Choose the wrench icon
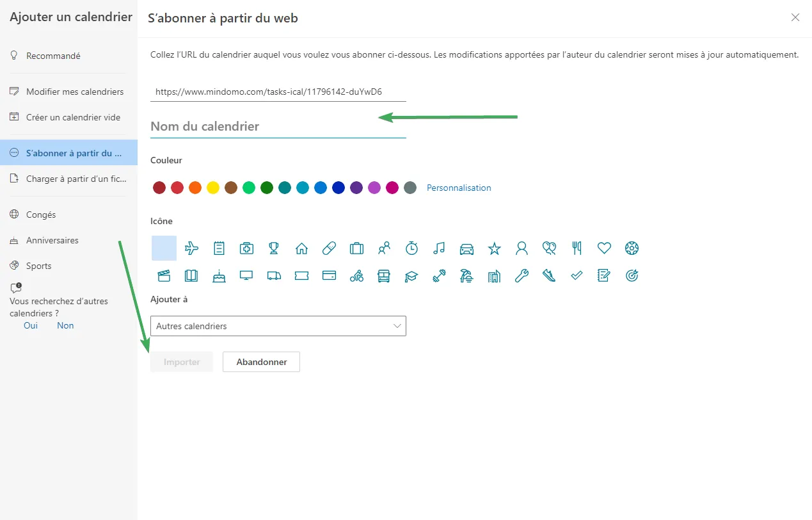 521,276
